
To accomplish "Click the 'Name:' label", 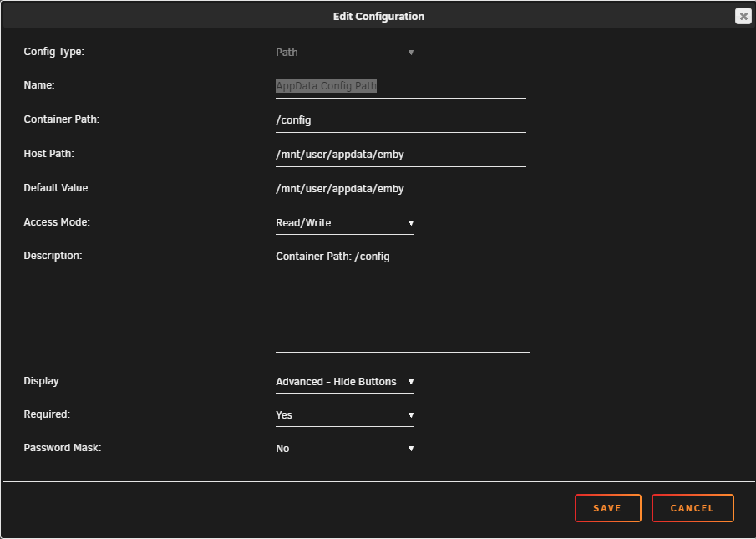I will point(39,85).
